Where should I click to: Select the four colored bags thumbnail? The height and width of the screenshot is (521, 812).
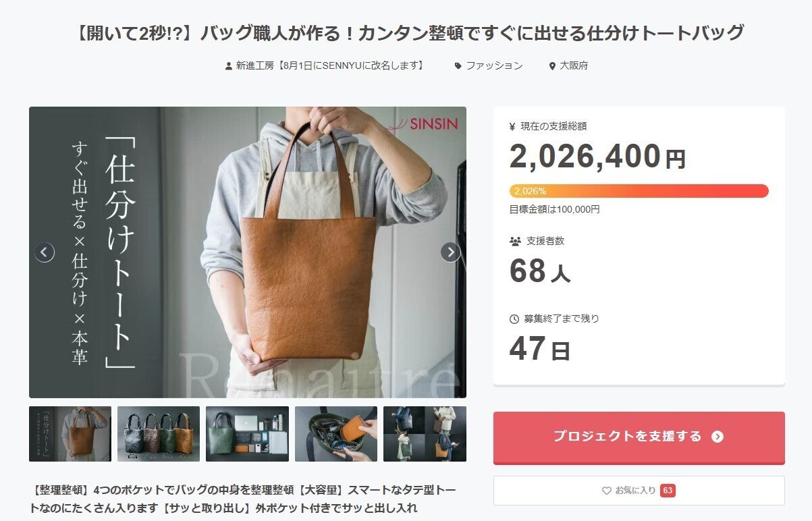(x=159, y=434)
